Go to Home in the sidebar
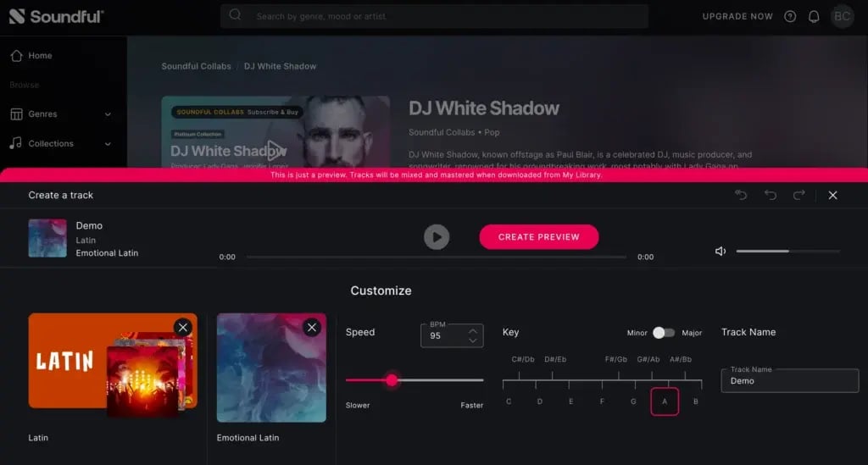 pyautogui.click(x=40, y=56)
